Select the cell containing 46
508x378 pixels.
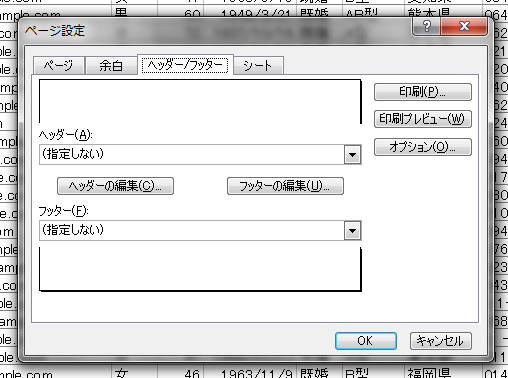[x=180, y=373]
